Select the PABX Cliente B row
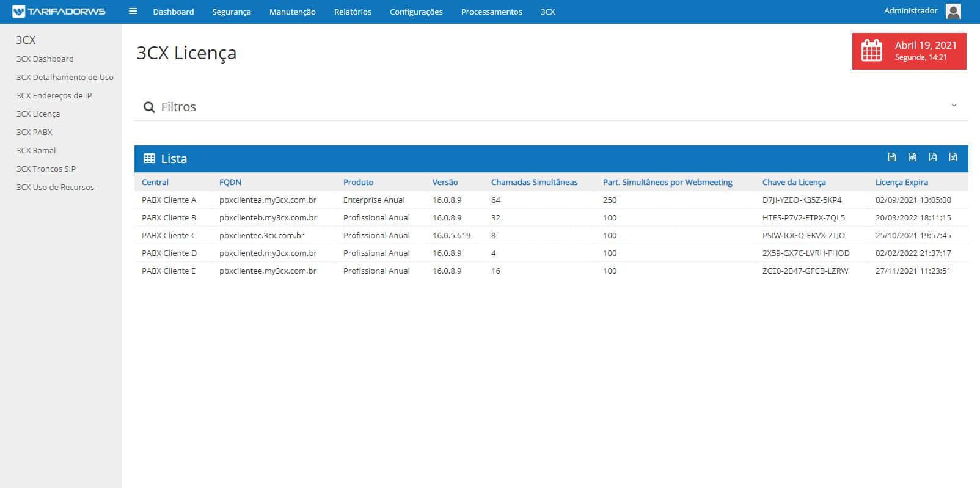 pyautogui.click(x=551, y=217)
